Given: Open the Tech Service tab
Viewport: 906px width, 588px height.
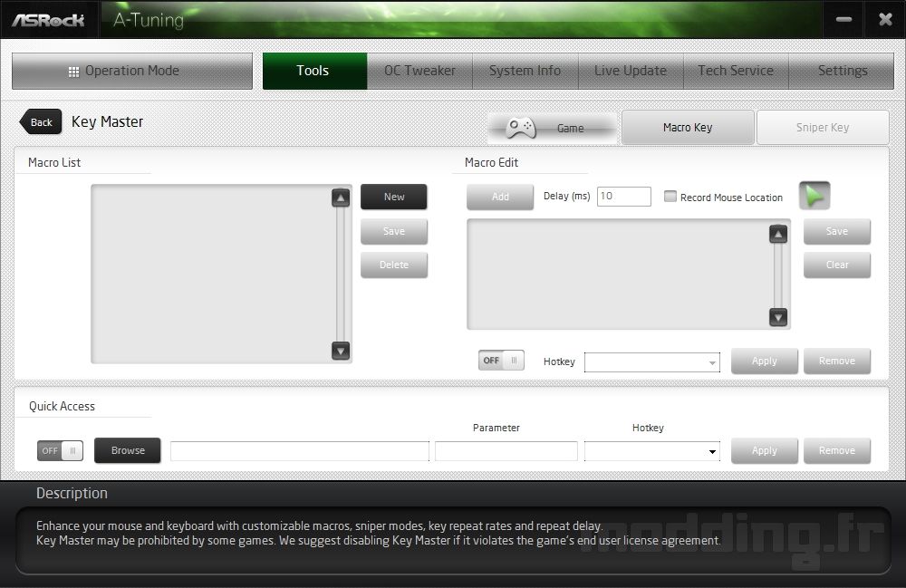Looking at the screenshot, I should [736, 71].
